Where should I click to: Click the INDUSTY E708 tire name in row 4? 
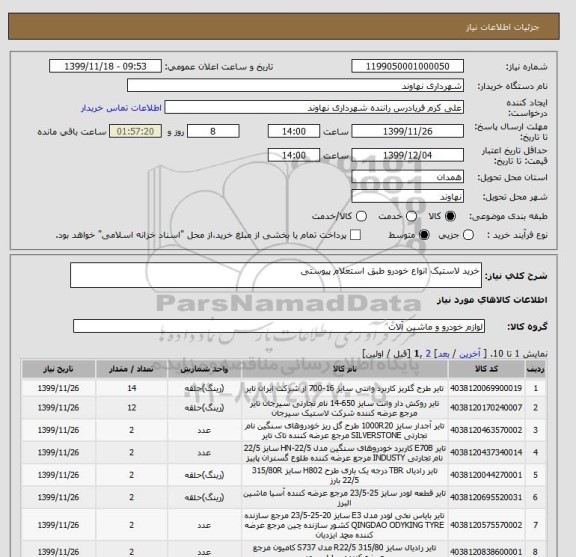[345, 453]
